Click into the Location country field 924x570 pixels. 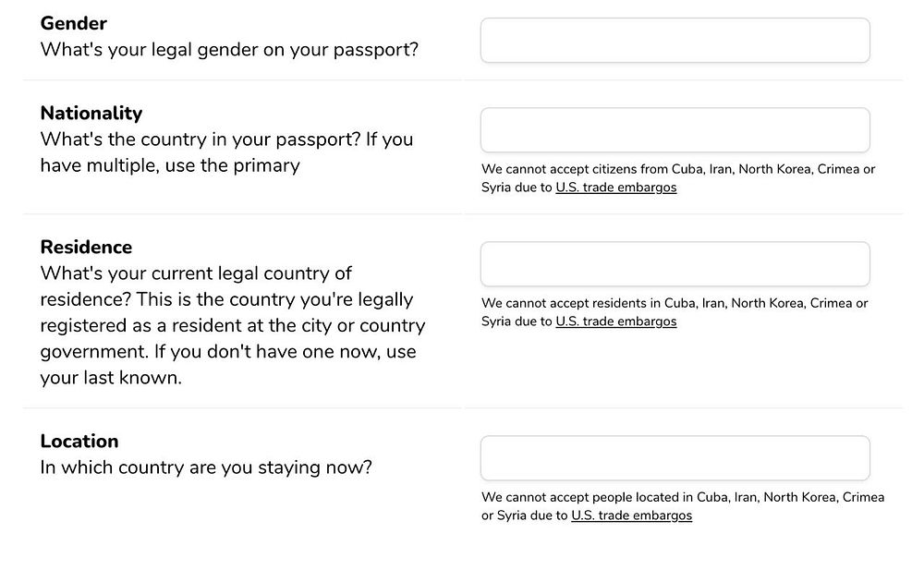[x=675, y=458]
